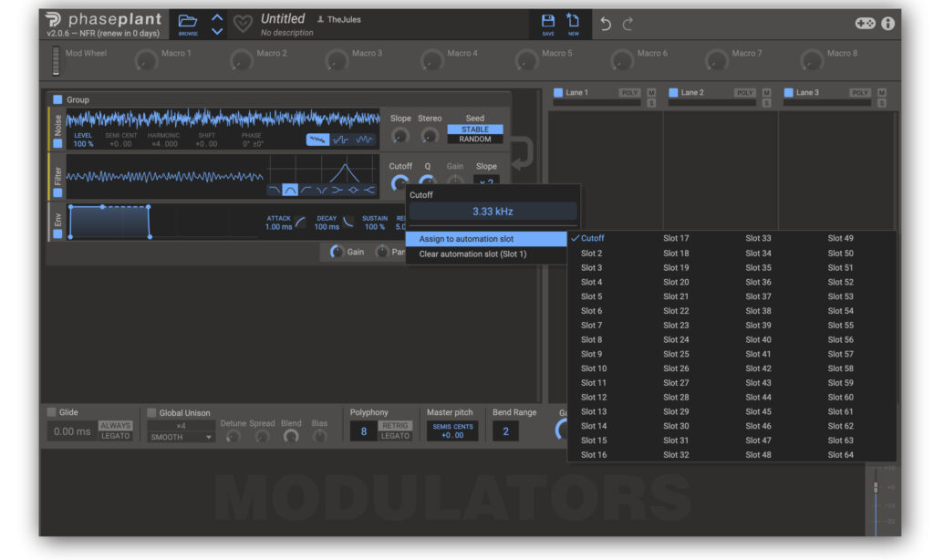
Task: Toggle the Filter module enable box
Action: (x=57, y=192)
